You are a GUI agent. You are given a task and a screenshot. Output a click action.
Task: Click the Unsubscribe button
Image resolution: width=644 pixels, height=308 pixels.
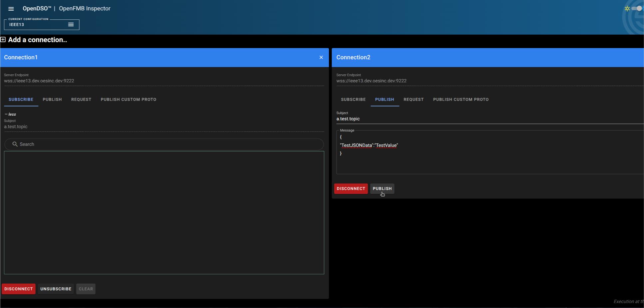tap(56, 289)
